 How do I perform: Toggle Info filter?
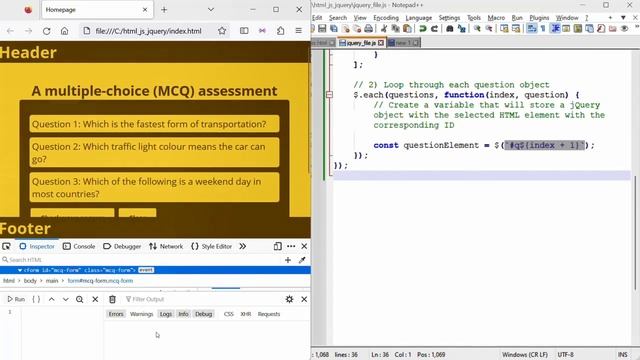point(183,314)
